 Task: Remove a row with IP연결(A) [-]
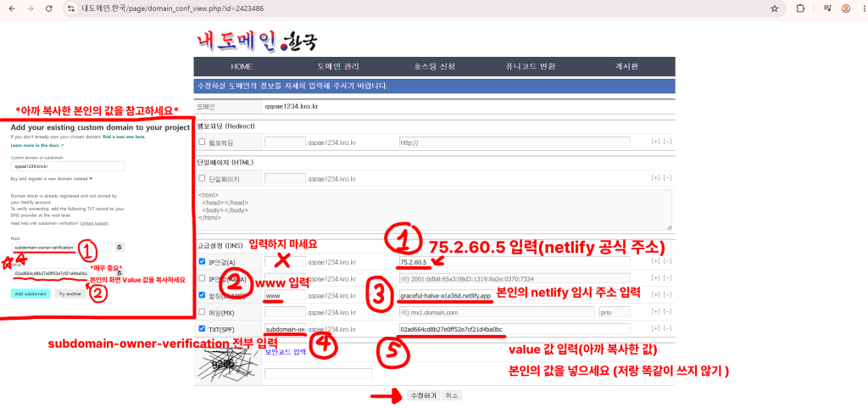(x=667, y=261)
